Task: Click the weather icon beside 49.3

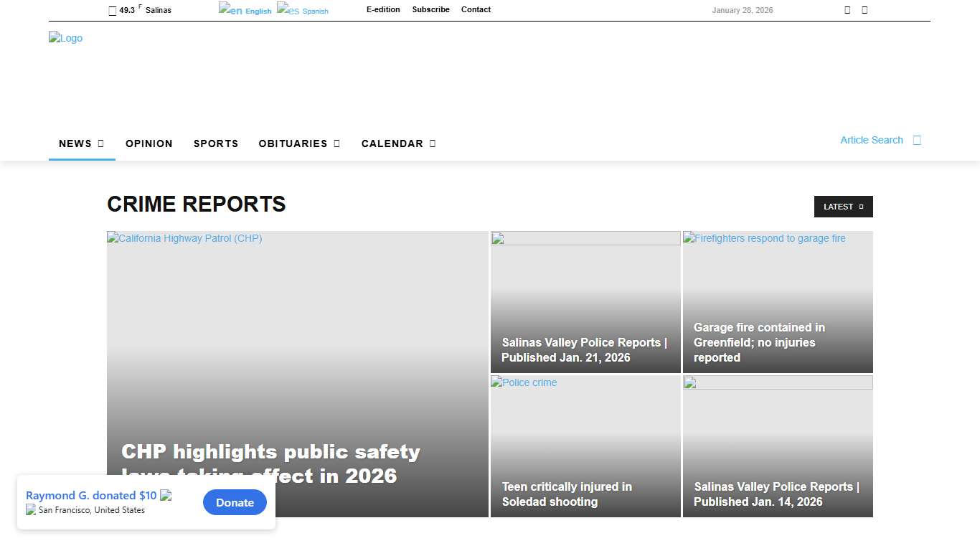Action: click(112, 11)
